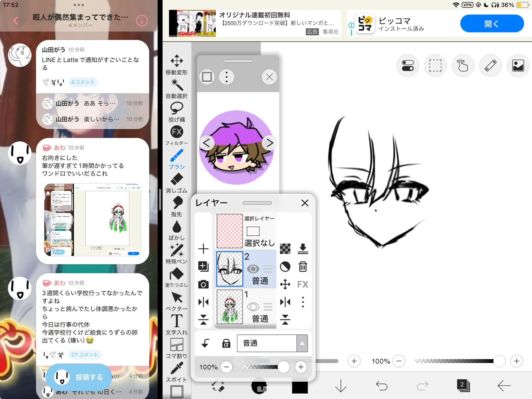Toggle the switch icon in top toolbar

(407, 65)
